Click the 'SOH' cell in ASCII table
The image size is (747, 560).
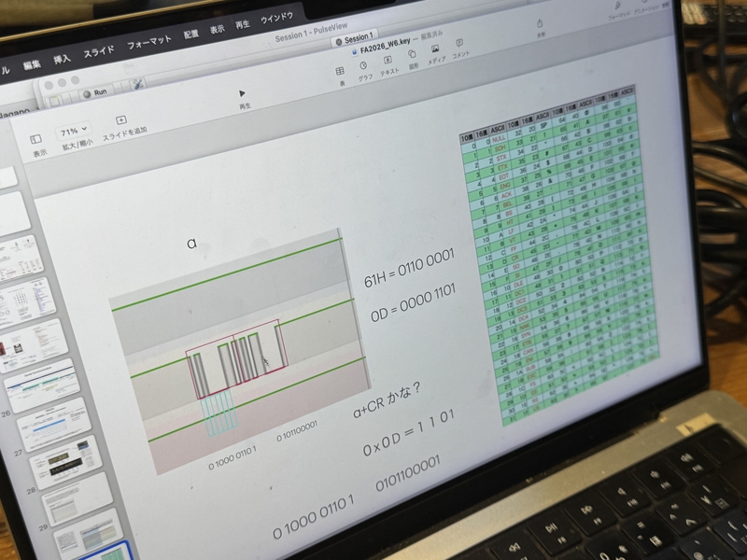tap(500, 148)
